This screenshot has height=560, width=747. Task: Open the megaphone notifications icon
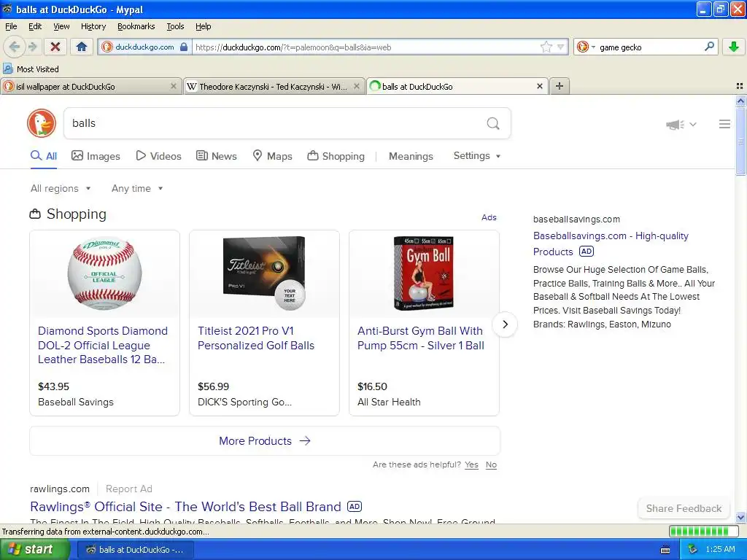[675, 125]
